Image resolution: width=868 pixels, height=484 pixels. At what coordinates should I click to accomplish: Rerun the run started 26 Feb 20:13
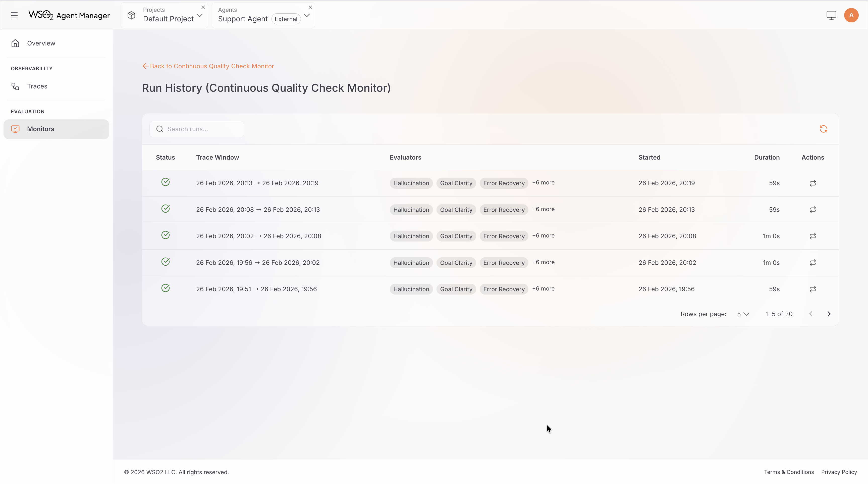tap(813, 210)
